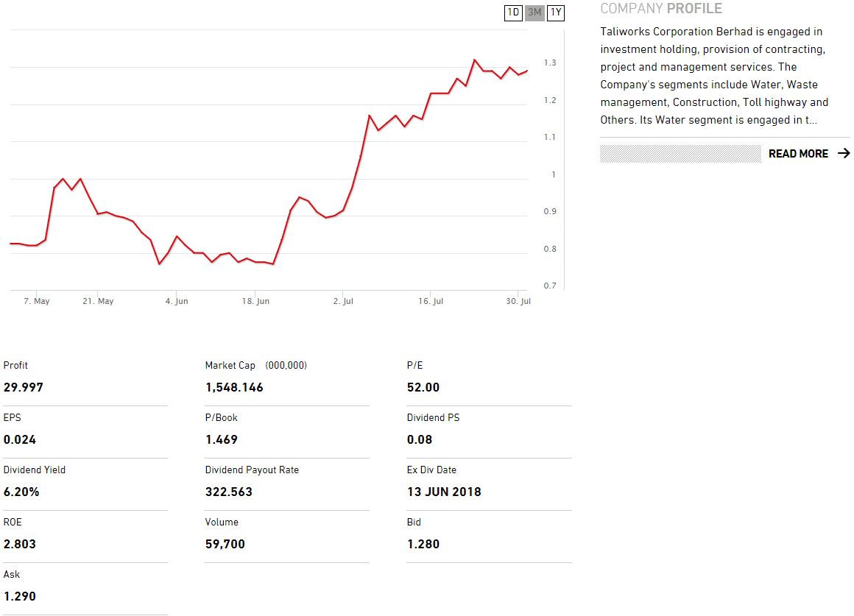Click the 4. Jun date axis label
The width and height of the screenshot is (854, 616).
tap(177, 302)
